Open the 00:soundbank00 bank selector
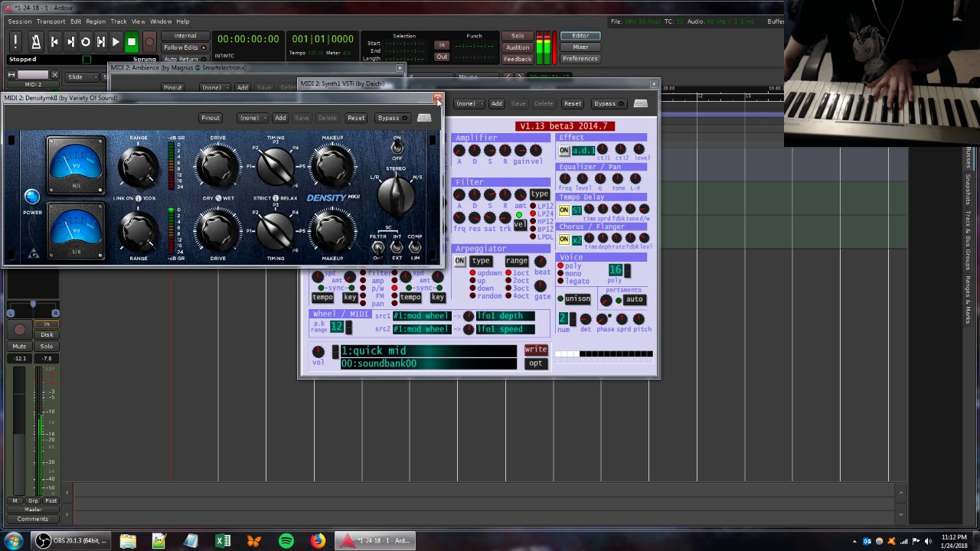The image size is (980, 551). 428,364
